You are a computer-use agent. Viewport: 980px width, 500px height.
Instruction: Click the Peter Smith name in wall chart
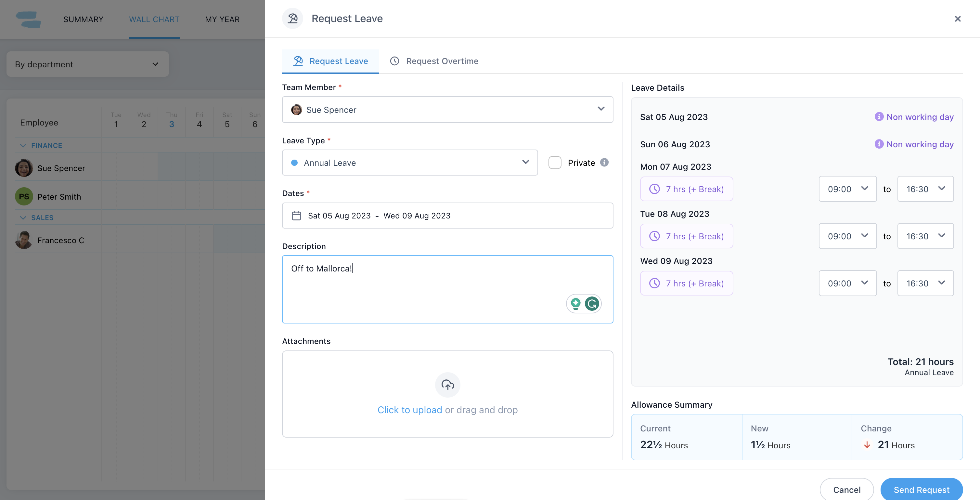pos(59,196)
